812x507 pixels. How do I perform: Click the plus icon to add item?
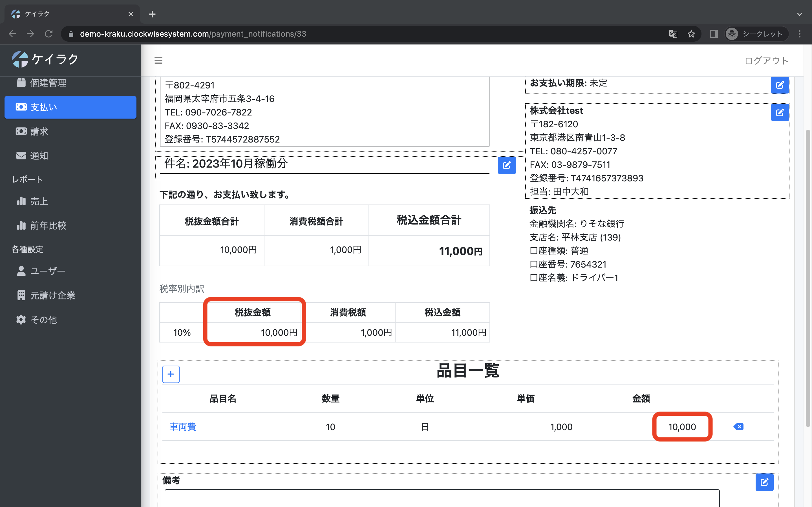(x=171, y=374)
